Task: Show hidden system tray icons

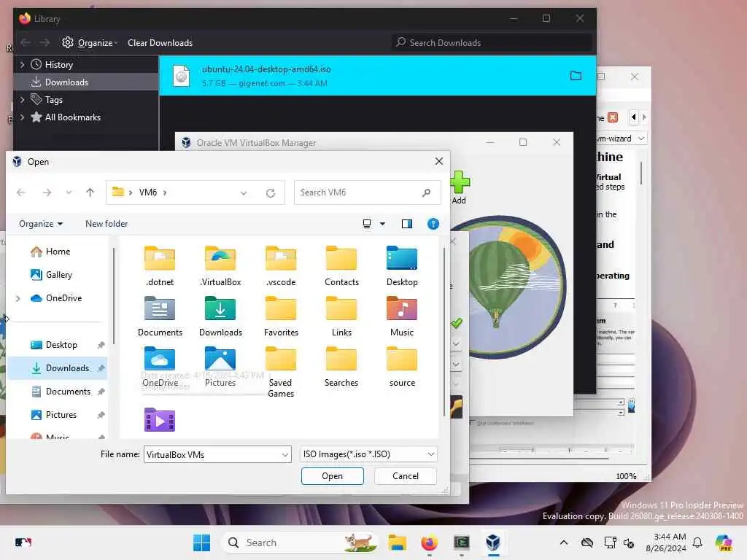Action: point(564,542)
